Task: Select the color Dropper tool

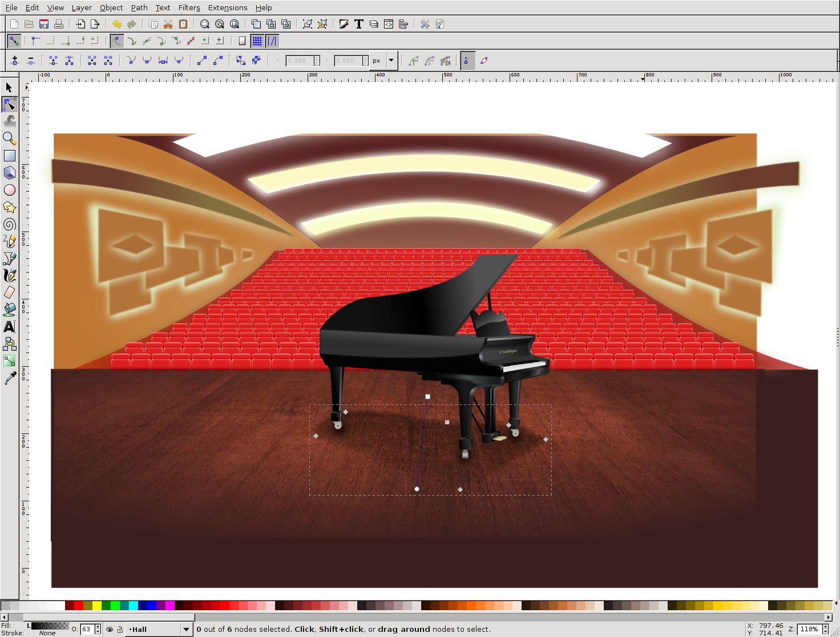Action: (9, 378)
